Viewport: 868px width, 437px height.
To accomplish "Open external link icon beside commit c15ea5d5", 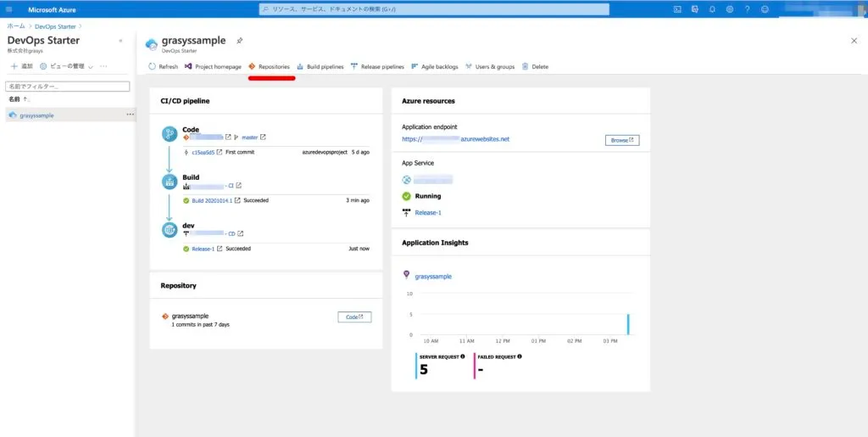I will pos(220,152).
